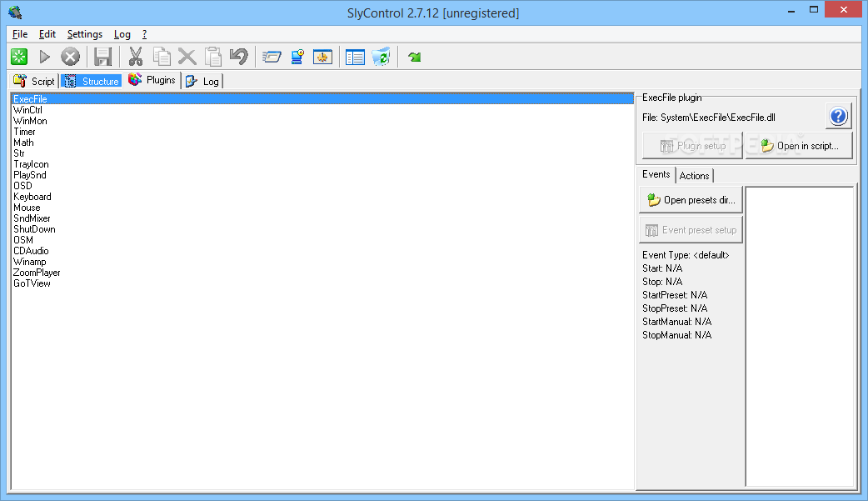Select GoTView in the plugin list

pos(322,283)
